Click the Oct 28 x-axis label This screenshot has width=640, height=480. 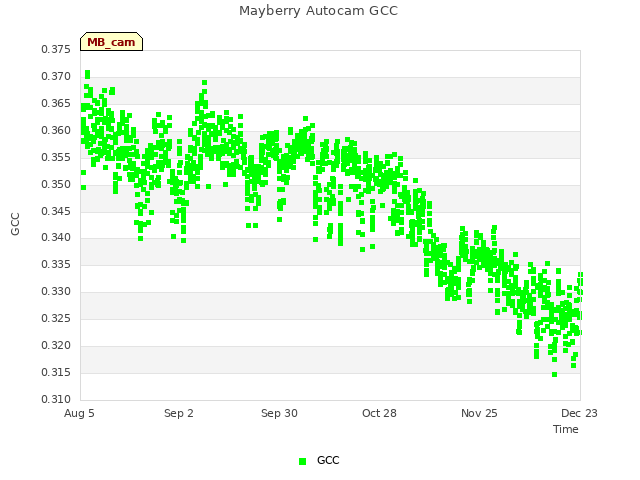379,413
